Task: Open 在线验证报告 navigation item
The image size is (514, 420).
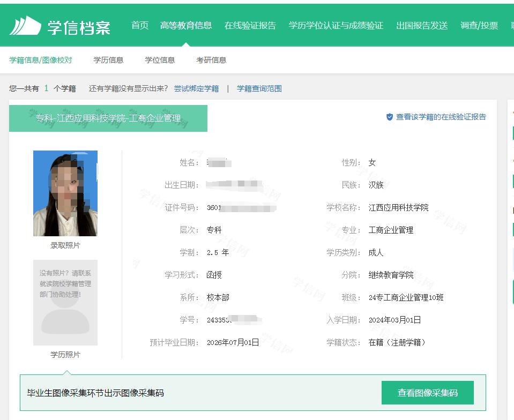Action: point(250,25)
